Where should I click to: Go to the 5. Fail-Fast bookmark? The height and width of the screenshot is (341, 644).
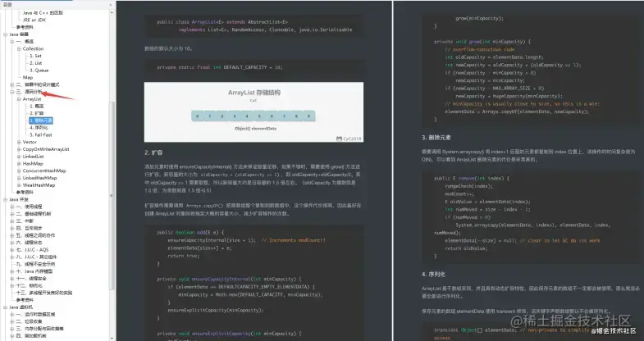point(41,135)
